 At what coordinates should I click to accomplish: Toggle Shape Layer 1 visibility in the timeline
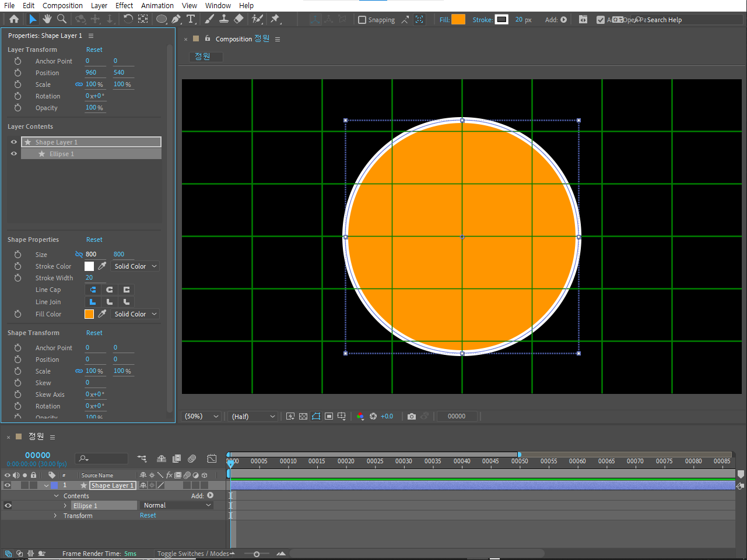8,485
